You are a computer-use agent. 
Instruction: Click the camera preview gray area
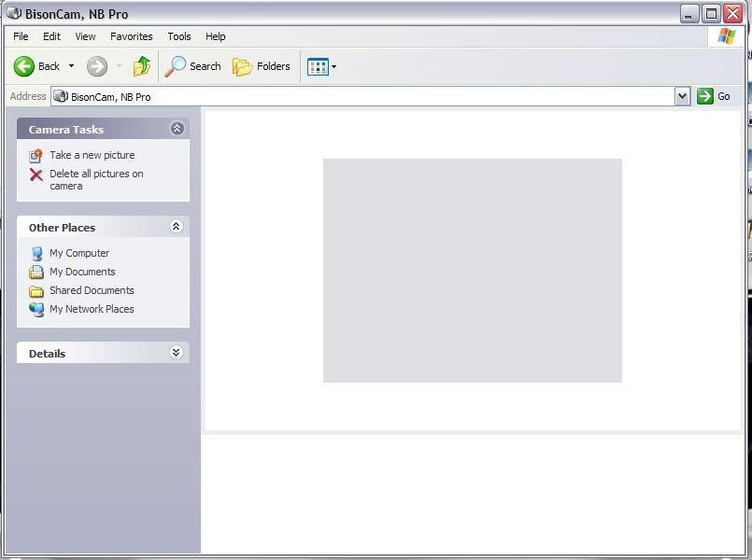click(473, 271)
